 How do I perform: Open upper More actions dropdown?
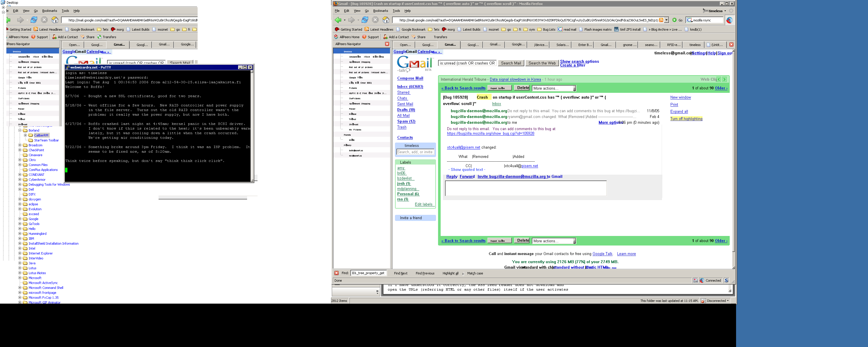(x=554, y=88)
